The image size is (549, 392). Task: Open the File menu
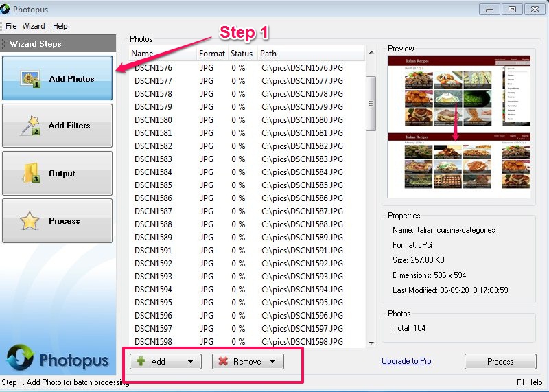11,26
